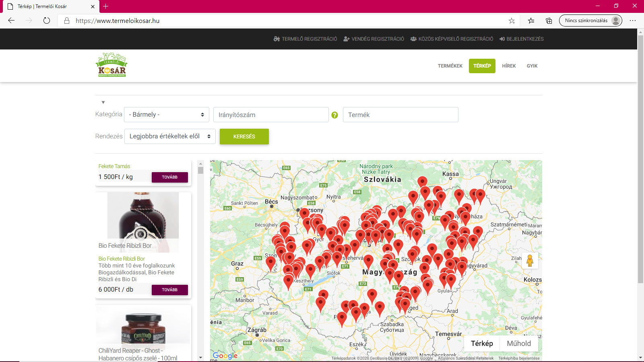Add this page to favorites
The height and width of the screenshot is (362, 644).
click(512, 21)
